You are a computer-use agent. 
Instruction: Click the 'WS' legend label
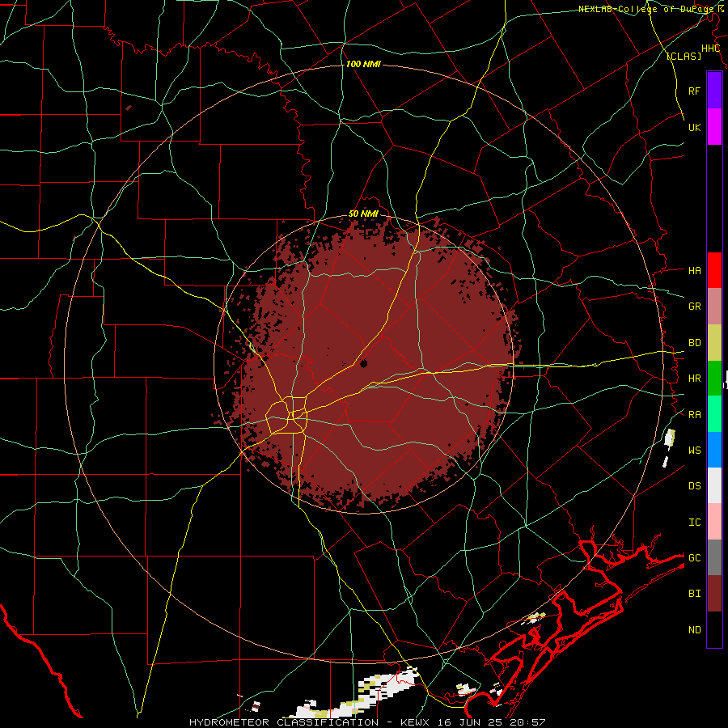(x=694, y=451)
